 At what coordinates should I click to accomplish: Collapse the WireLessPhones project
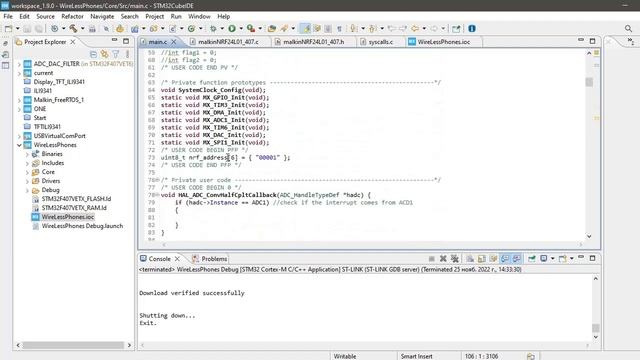pos(19,145)
